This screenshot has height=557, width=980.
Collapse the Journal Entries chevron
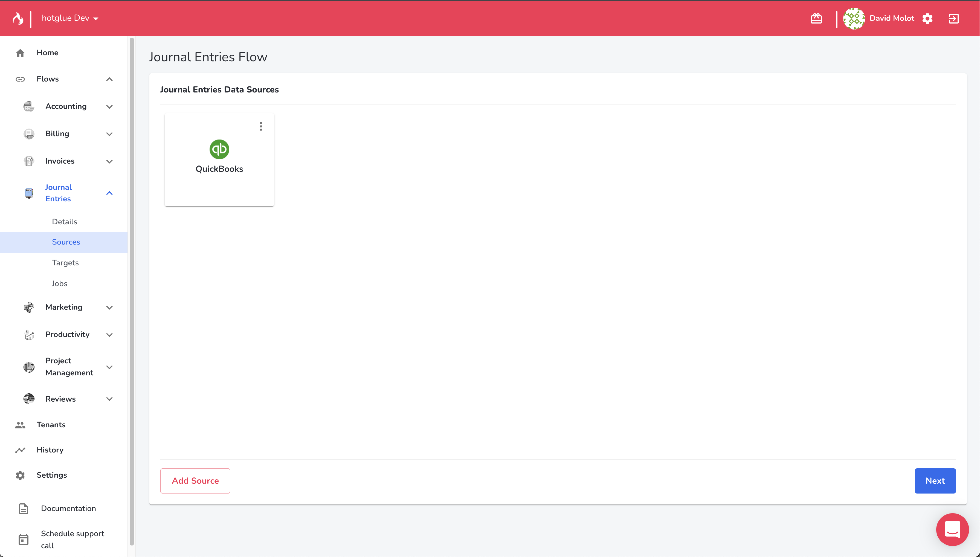pyautogui.click(x=109, y=193)
